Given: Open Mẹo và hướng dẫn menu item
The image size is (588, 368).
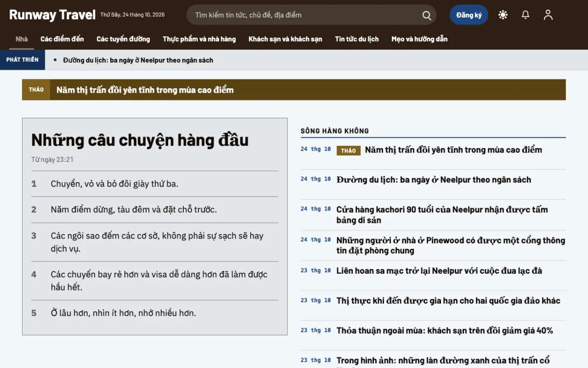Looking at the screenshot, I should pos(419,39).
